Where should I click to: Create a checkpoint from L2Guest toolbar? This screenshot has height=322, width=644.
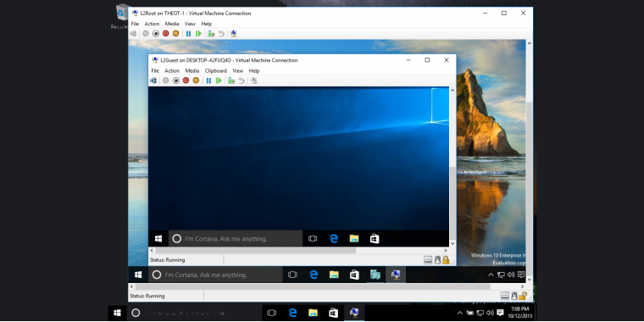pyautogui.click(x=231, y=80)
